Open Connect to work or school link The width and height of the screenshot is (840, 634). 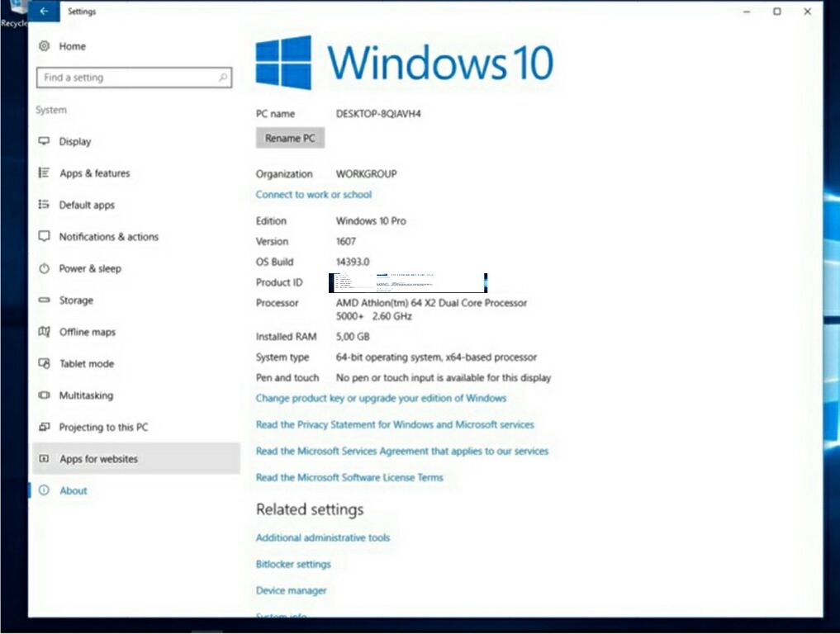click(313, 194)
